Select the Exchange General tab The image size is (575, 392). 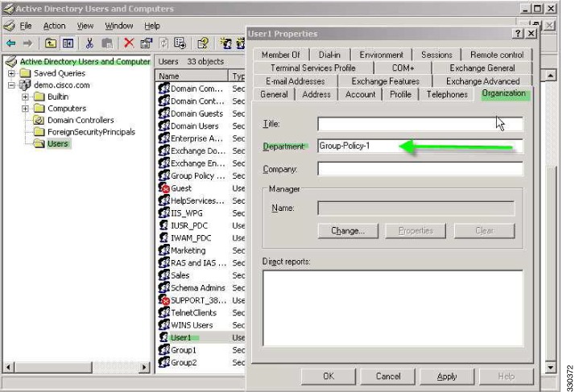click(482, 68)
